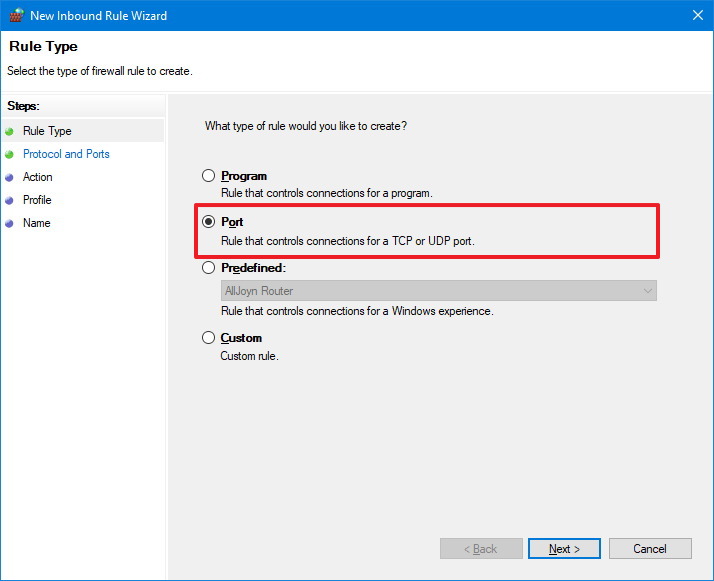Select the Port radio button
Screen dimensions: 714x581
[209, 222]
